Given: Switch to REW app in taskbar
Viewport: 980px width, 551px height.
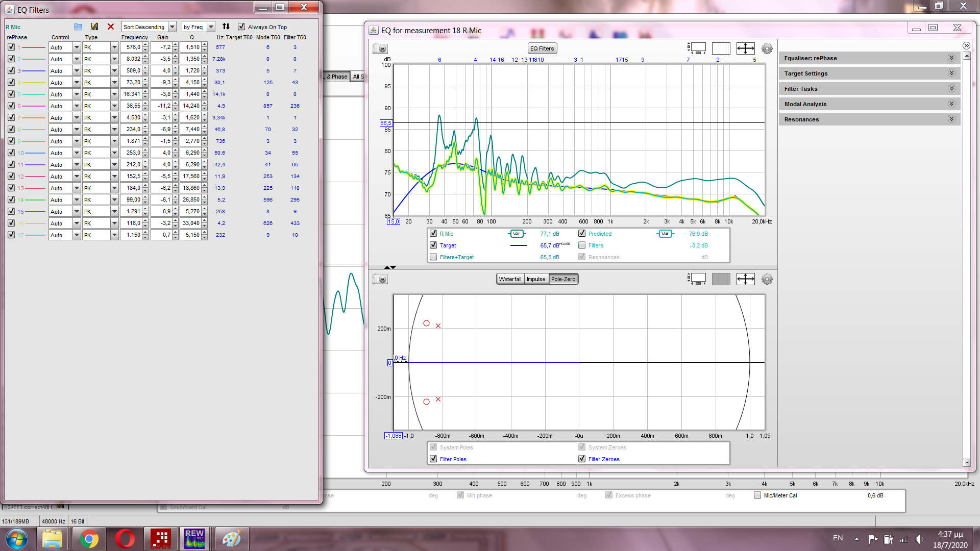Looking at the screenshot, I should pyautogui.click(x=194, y=539).
